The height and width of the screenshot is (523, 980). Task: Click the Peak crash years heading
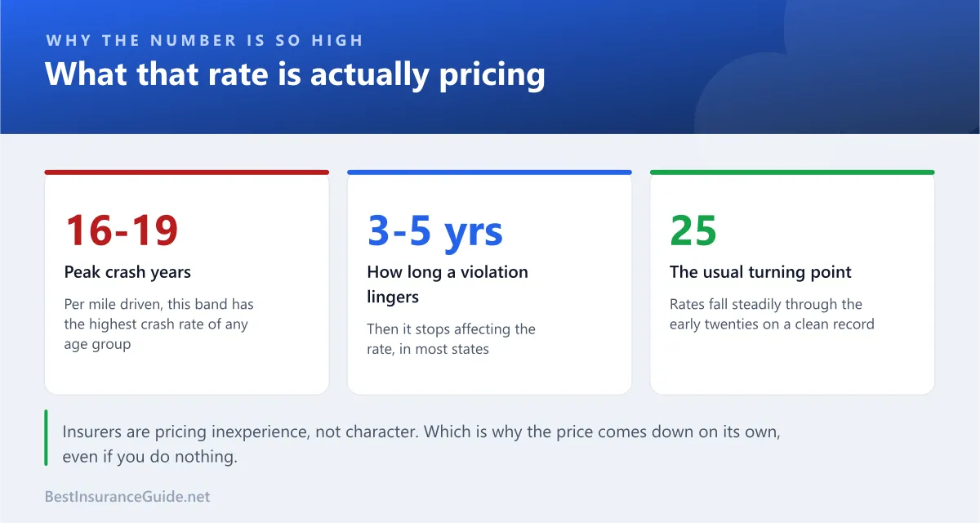127,272
